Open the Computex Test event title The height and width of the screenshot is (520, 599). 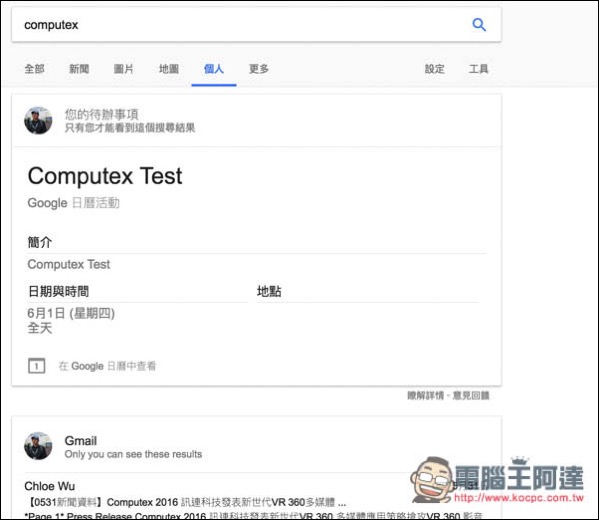[x=105, y=176]
